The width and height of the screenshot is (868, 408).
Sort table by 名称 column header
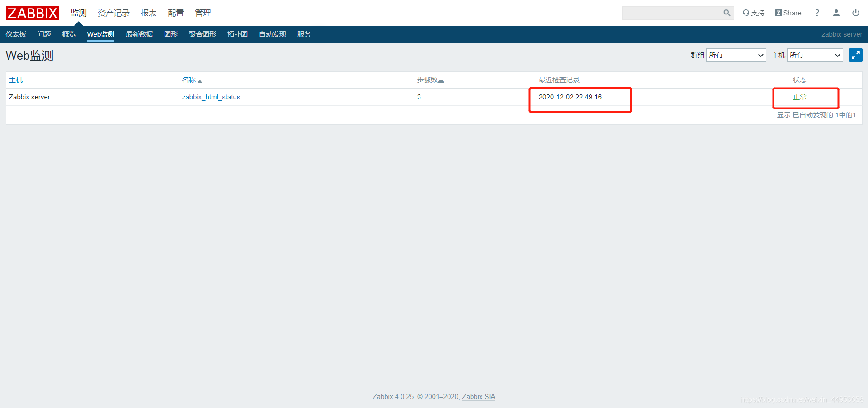tap(192, 80)
